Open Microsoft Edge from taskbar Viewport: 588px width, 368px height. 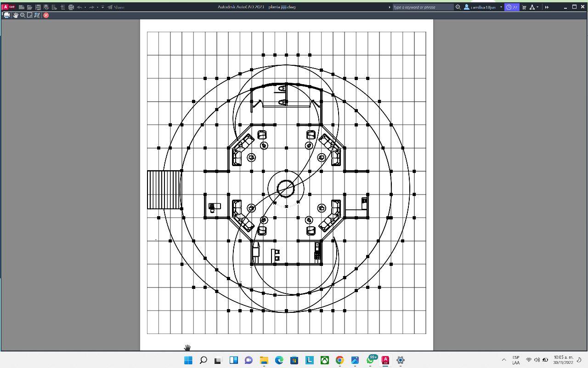click(x=279, y=360)
